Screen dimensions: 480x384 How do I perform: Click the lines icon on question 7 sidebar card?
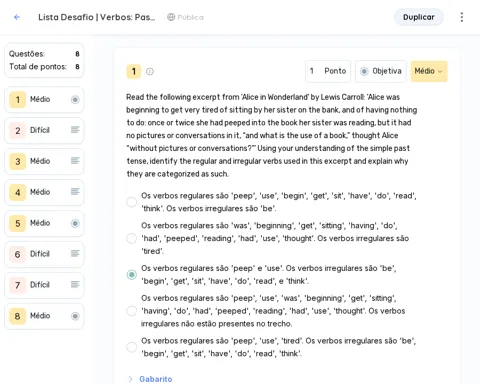[75, 284]
